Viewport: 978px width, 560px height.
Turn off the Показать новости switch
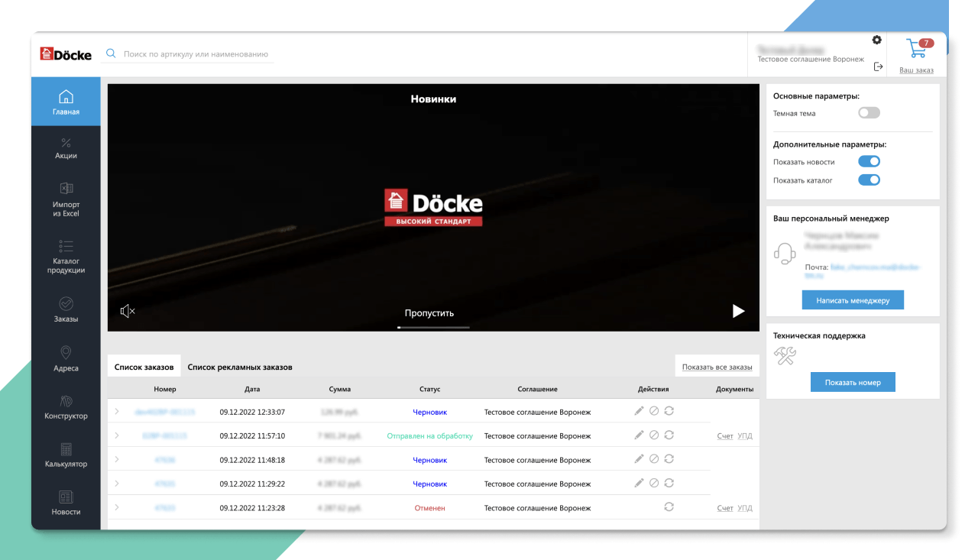click(x=870, y=161)
